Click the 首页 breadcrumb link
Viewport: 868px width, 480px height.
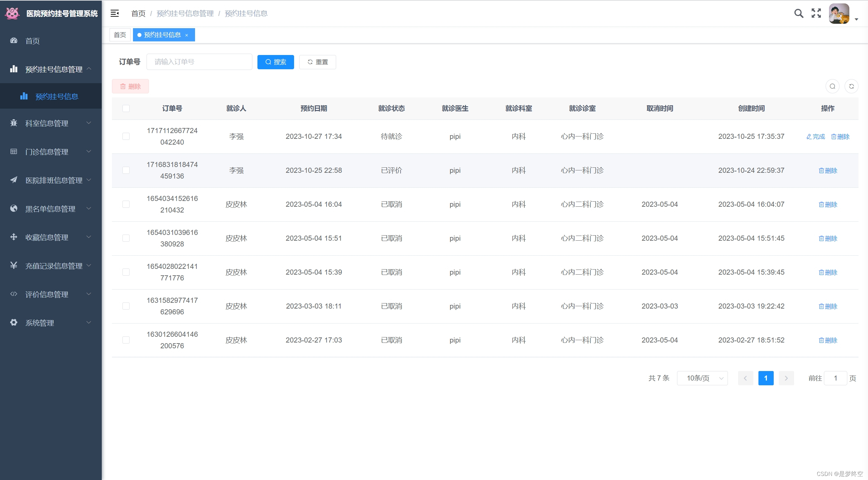tap(138, 13)
